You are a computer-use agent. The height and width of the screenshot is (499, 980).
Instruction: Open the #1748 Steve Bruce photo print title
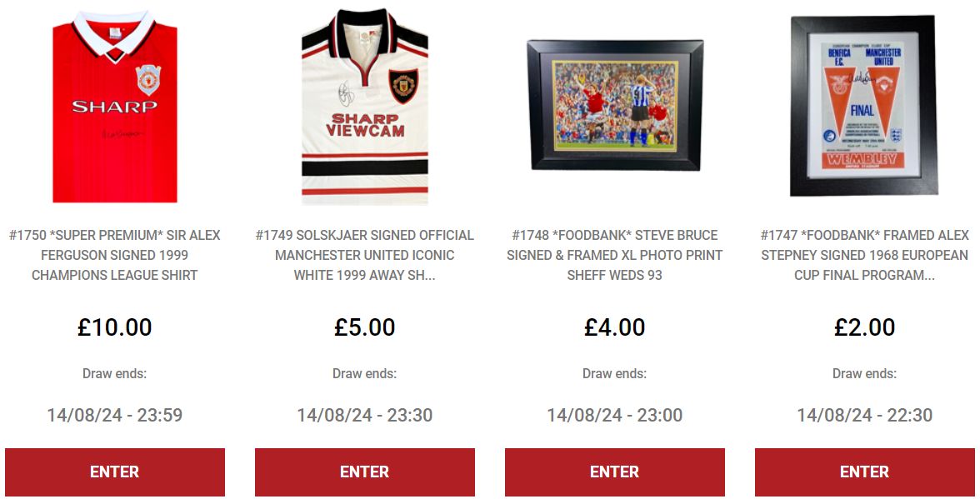[615, 255]
